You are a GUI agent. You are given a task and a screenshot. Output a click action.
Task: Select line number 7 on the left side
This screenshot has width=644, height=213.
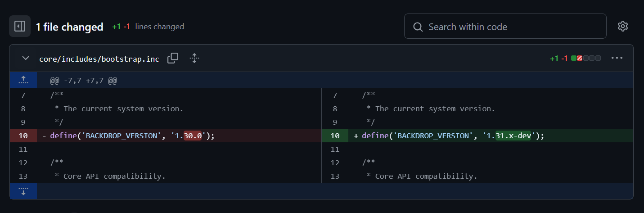pos(23,95)
